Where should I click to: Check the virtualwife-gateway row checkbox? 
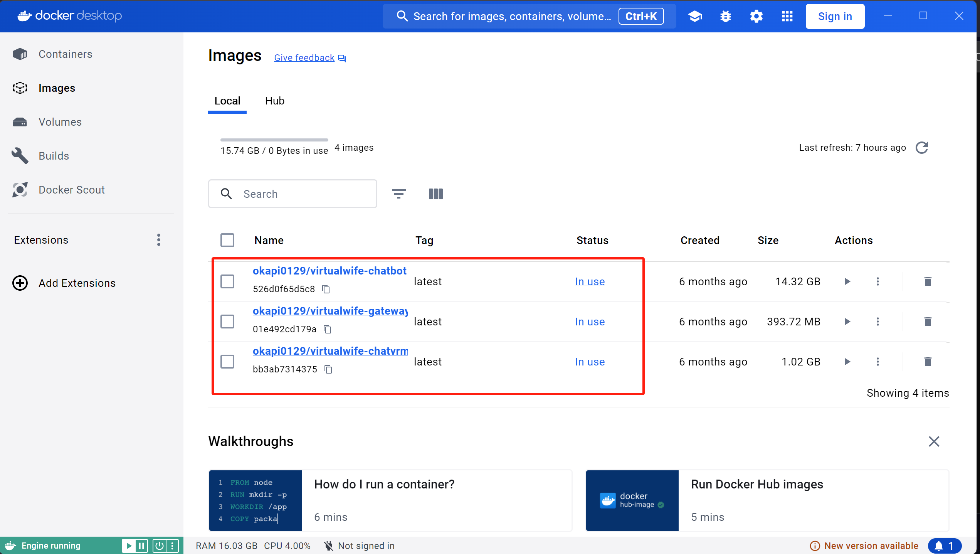coord(227,322)
